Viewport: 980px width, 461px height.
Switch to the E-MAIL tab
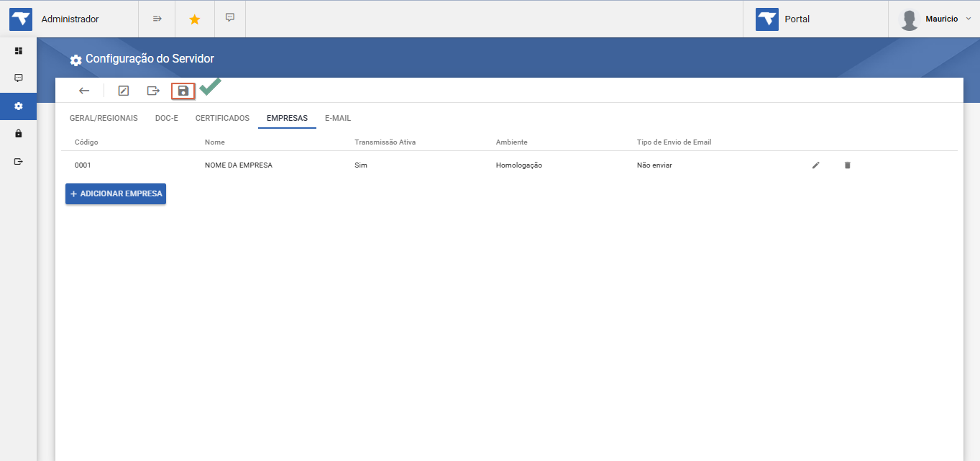point(338,118)
